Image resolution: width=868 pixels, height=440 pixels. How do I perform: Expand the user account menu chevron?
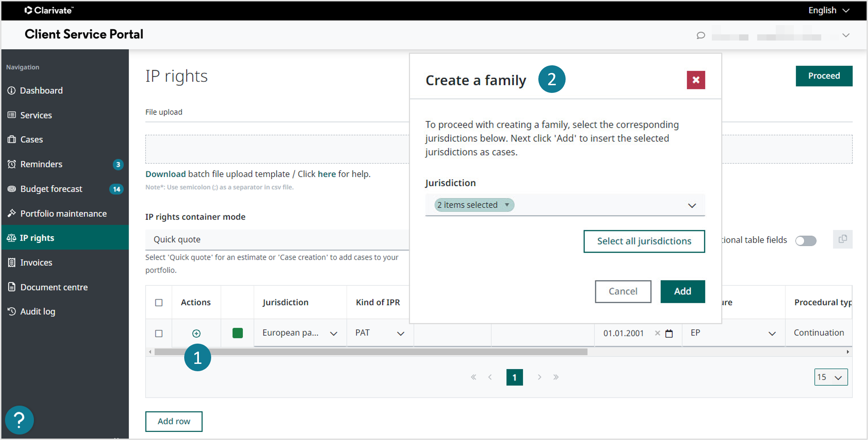click(846, 35)
